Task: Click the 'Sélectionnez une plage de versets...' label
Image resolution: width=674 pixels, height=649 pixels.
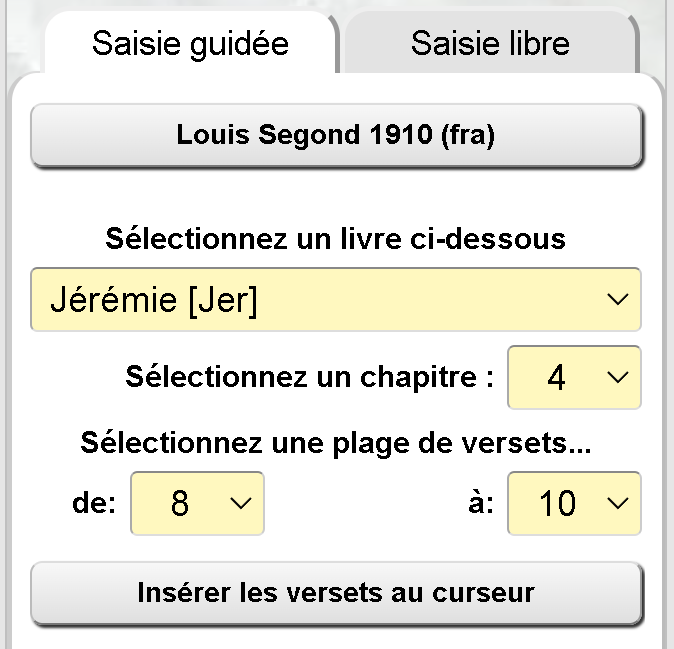Action: 336,442
